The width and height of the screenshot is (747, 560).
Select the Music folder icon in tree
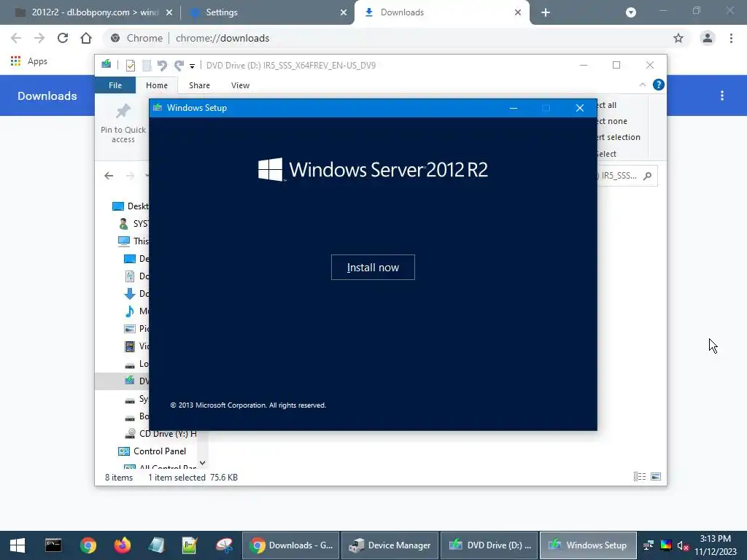(130, 311)
